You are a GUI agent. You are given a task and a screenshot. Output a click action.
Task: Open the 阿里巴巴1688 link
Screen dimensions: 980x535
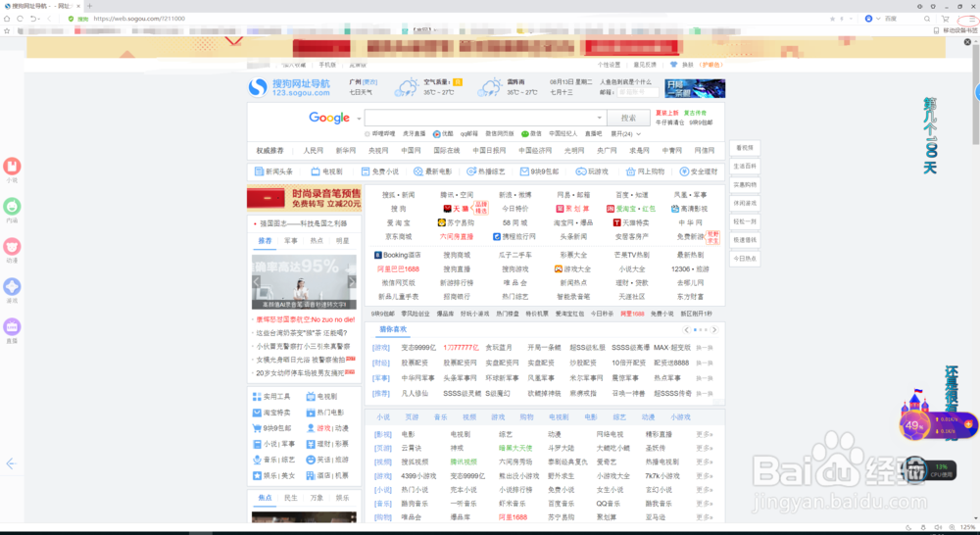coord(398,269)
